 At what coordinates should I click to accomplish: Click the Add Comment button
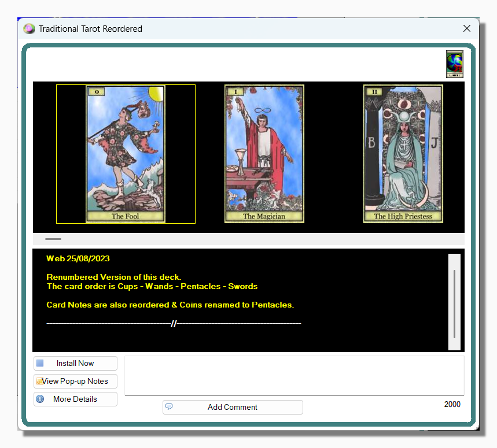233,407
